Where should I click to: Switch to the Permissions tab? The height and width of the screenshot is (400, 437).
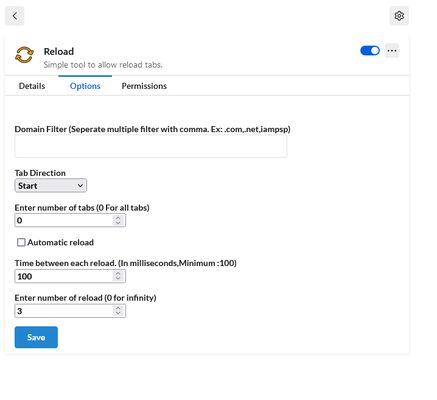144,86
